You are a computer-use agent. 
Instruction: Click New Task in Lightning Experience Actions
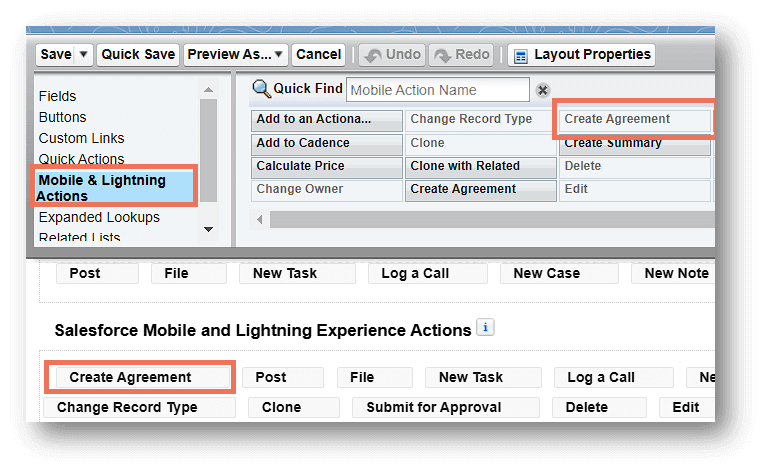point(483,378)
